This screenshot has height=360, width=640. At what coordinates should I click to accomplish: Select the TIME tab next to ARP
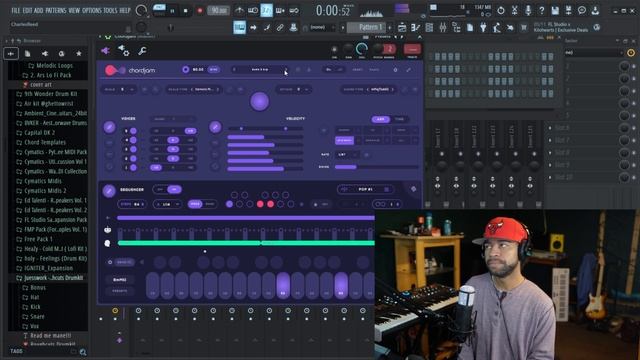(399, 119)
